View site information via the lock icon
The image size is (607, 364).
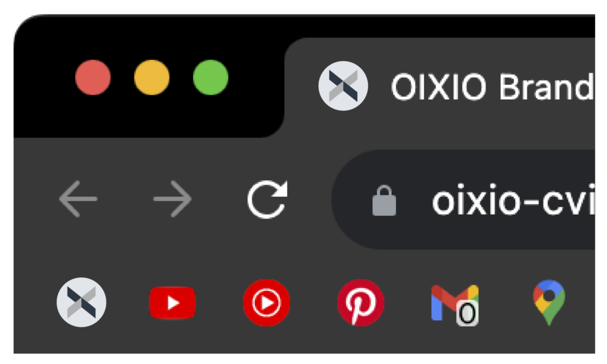pyautogui.click(x=384, y=200)
